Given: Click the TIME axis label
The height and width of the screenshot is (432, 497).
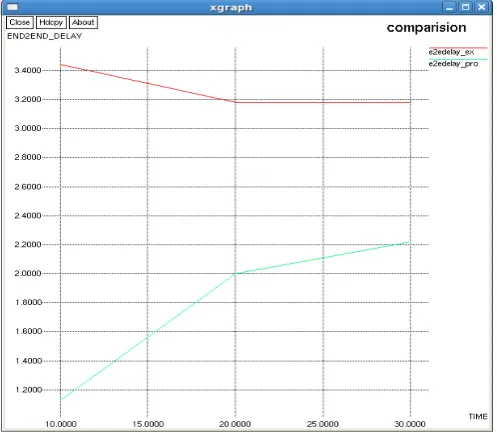Looking at the screenshot, I should tap(478, 416).
